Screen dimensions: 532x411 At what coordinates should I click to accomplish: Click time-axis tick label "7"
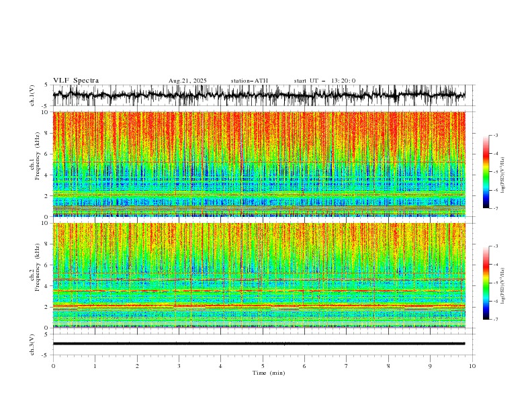coord(347,366)
